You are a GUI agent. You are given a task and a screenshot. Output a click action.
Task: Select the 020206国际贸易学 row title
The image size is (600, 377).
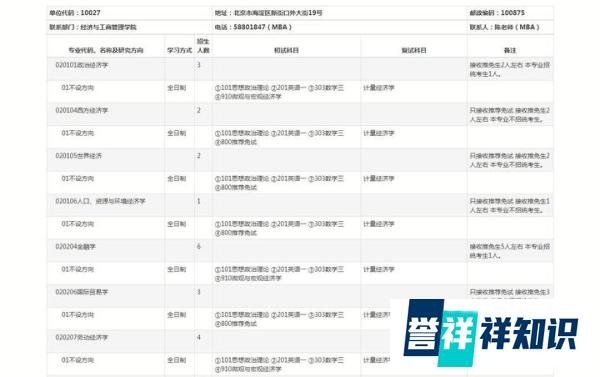(82, 292)
